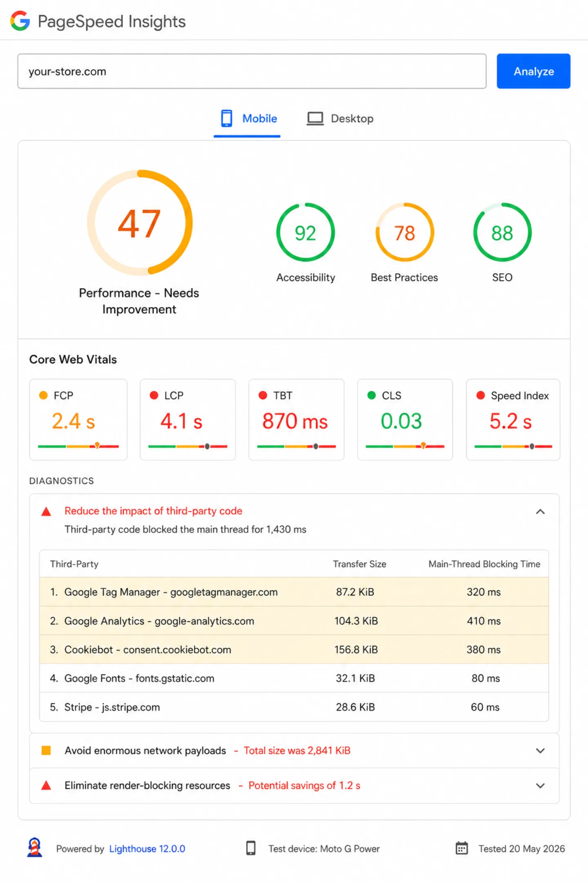Image resolution: width=588 pixels, height=882 pixels.
Task: Click the LCP distribution bar
Action: pyautogui.click(x=188, y=446)
